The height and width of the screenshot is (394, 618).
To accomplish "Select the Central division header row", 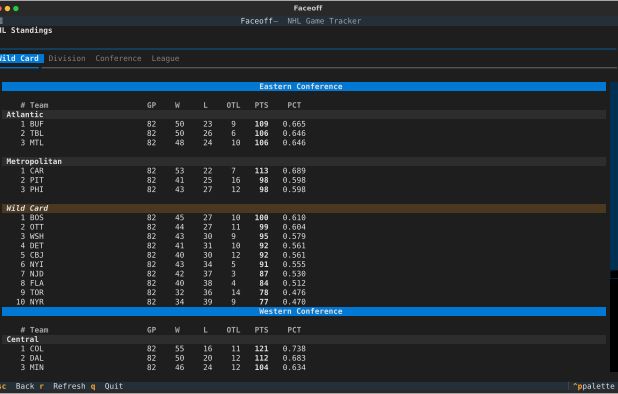I will point(304,339).
